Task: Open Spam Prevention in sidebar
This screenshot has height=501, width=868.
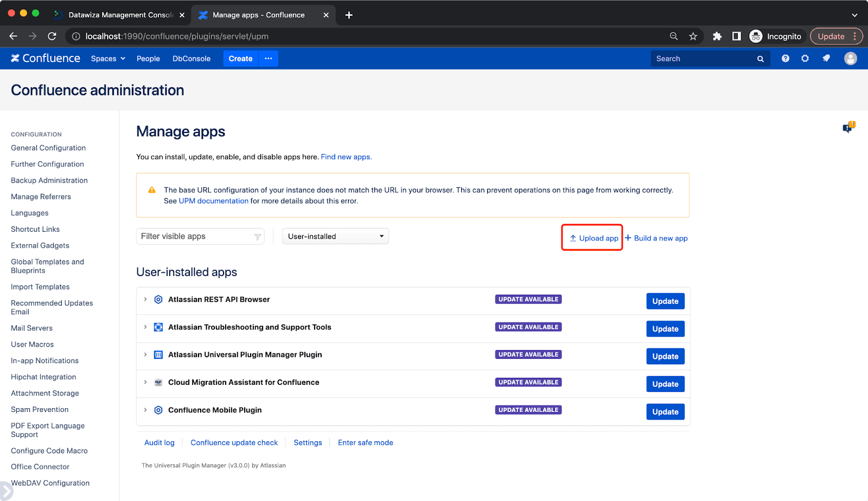Action: tap(40, 410)
